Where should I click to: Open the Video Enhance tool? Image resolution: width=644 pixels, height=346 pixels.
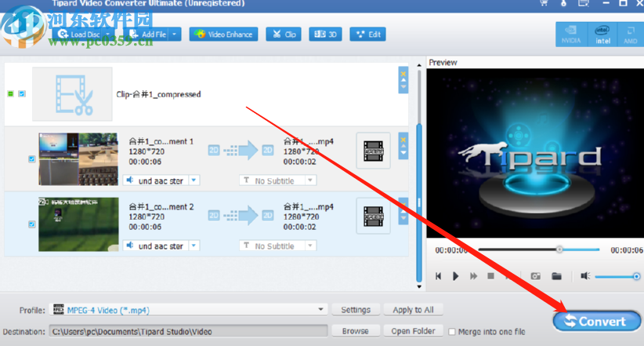pyautogui.click(x=223, y=35)
